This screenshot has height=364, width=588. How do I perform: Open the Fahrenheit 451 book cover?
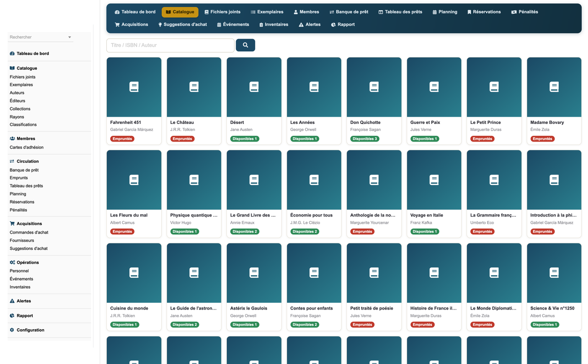click(x=134, y=87)
